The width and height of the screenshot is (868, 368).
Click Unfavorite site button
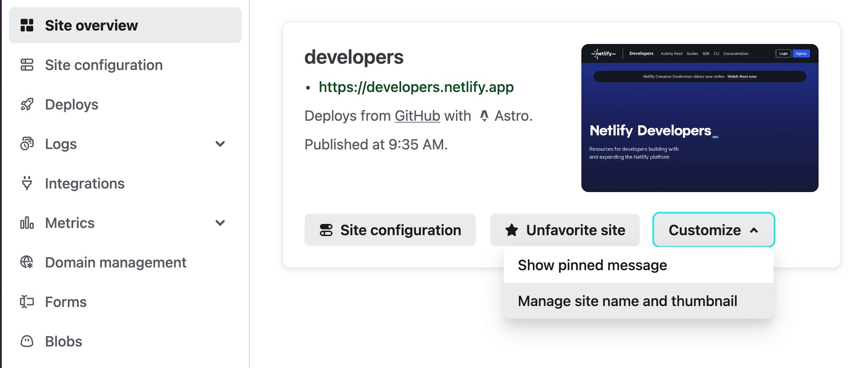pos(565,230)
